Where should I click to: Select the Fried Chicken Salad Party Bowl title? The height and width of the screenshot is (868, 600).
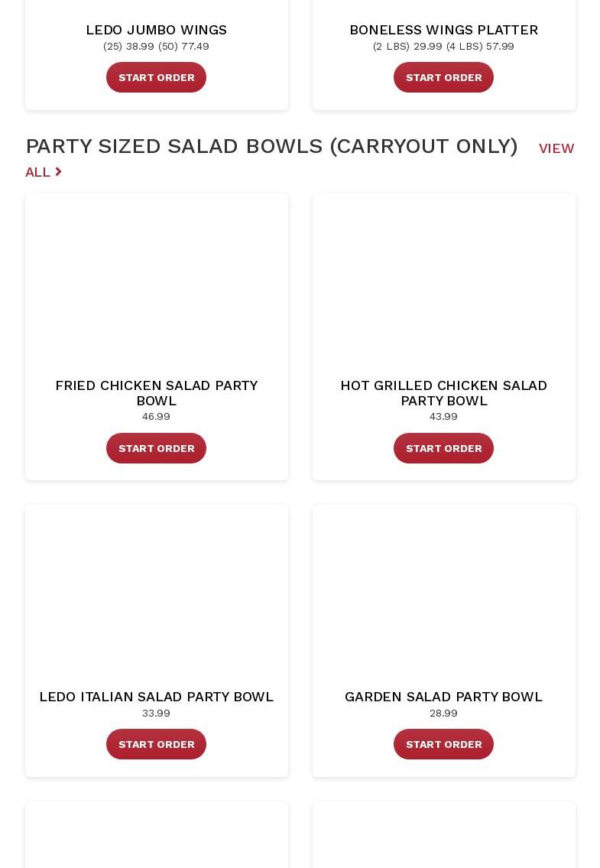156,392
